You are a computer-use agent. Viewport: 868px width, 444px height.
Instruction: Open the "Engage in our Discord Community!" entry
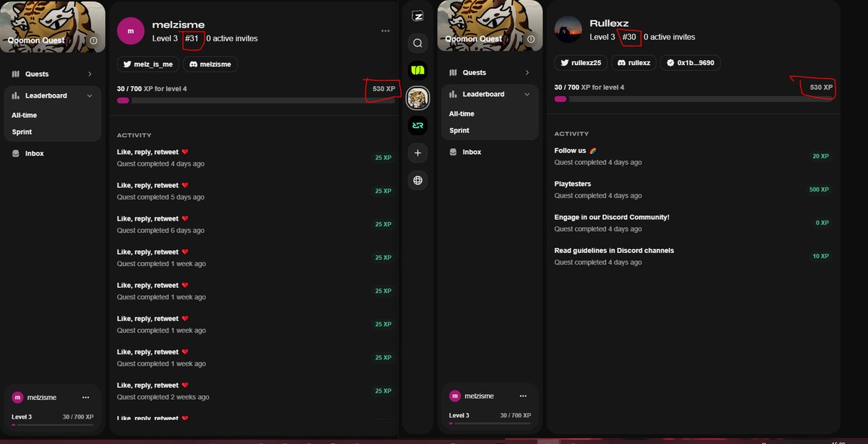(x=693, y=223)
